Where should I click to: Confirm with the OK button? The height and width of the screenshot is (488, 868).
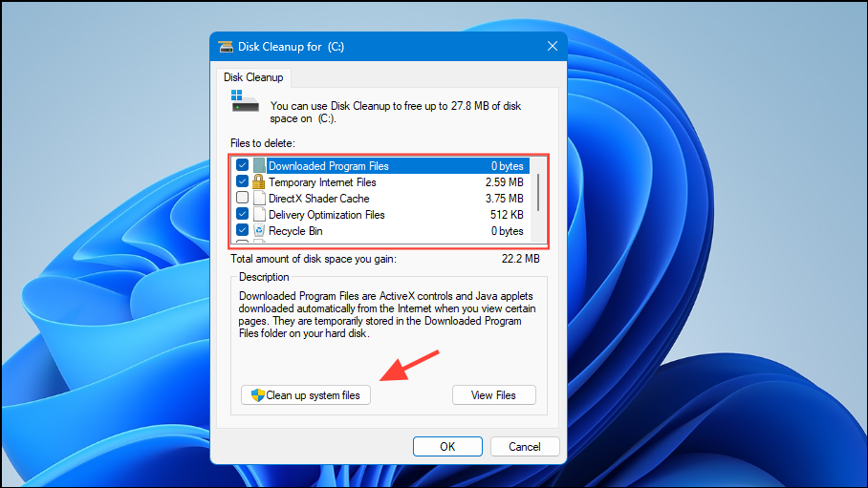pos(447,447)
